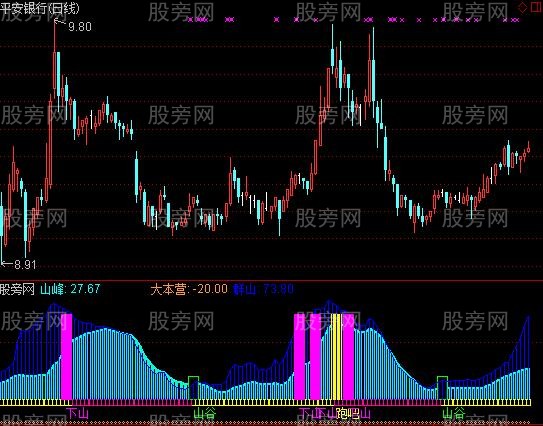543x426 pixels.
Task: Click the 山峰: 27.67 indicator value
Action: (70, 289)
